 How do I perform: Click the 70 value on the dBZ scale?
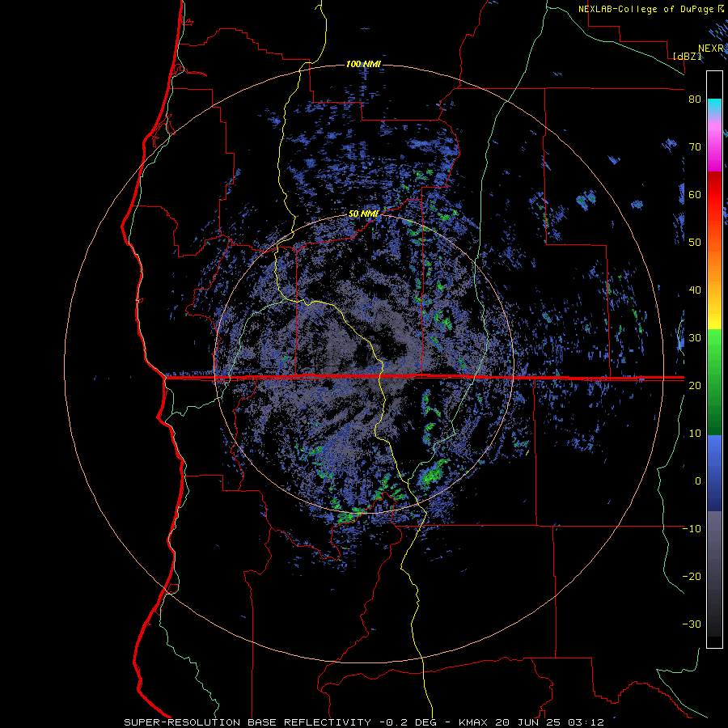pyautogui.click(x=695, y=147)
